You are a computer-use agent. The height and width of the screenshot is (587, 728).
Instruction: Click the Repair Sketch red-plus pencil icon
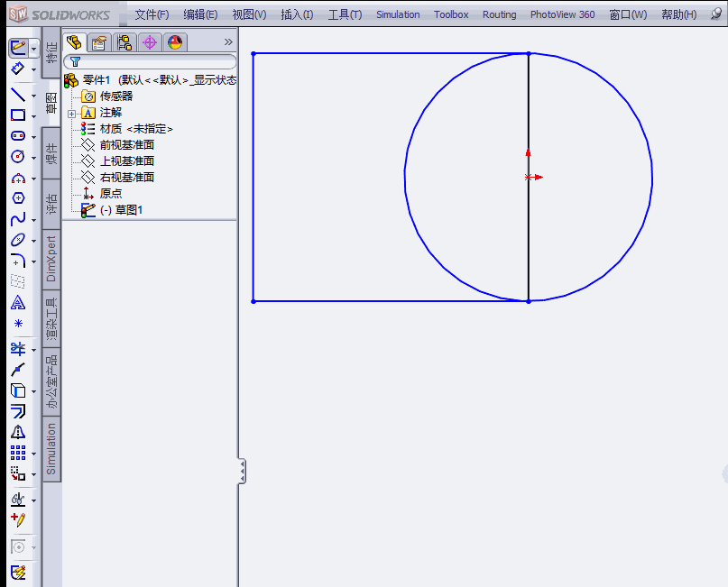[18, 519]
